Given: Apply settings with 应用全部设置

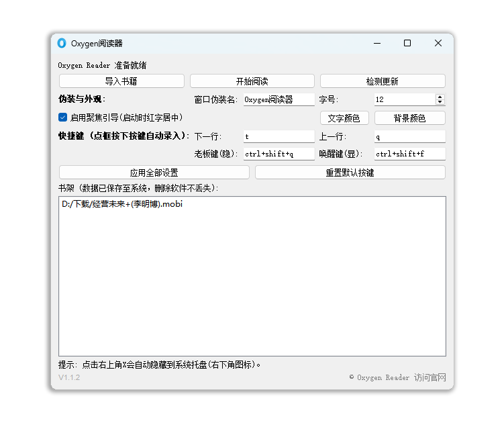Looking at the screenshot, I should coord(154,173).
